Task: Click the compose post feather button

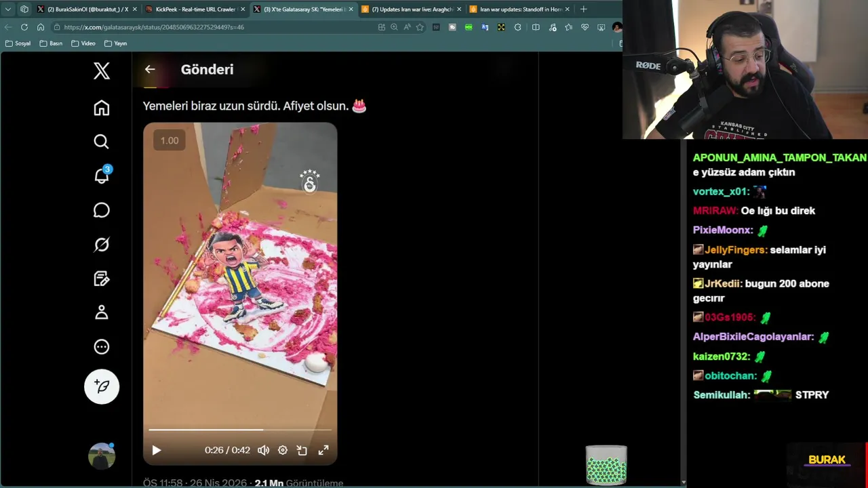Action: pyautogui.click(x=102, y=386)
